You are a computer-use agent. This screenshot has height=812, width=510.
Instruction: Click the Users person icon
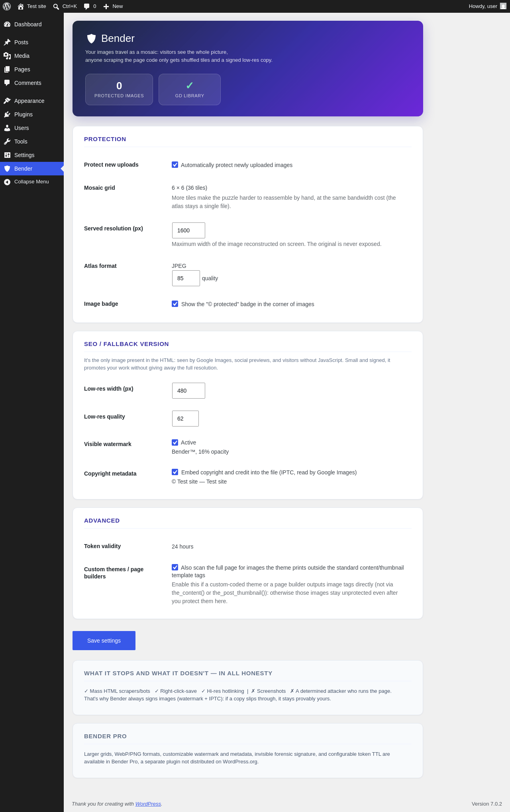[7, 128]
